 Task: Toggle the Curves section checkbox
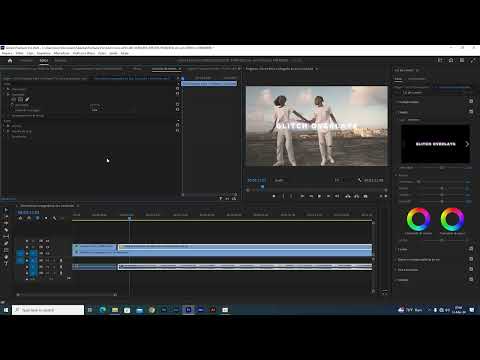pyautogui.click(x=471, y=249)
